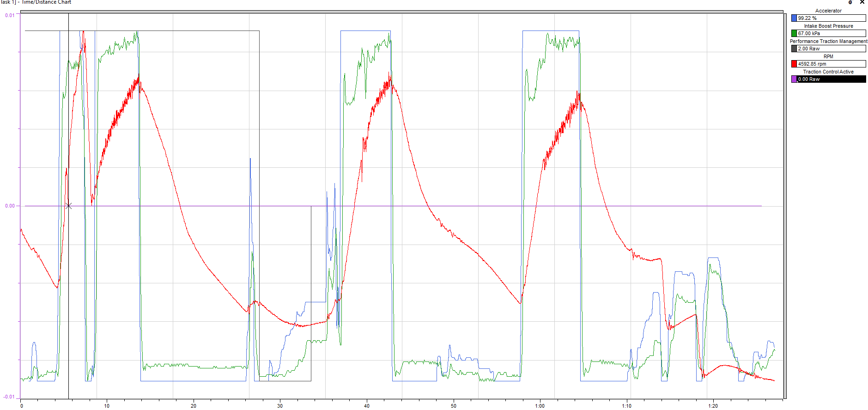Click the 67.00 kPa boost value
Screen dimensions: 868x410
(x=832, y=33)
